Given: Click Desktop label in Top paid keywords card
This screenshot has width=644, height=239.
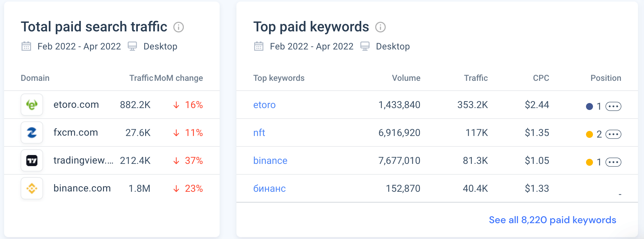Looking at the screenshot, I should tap(393, 46).
